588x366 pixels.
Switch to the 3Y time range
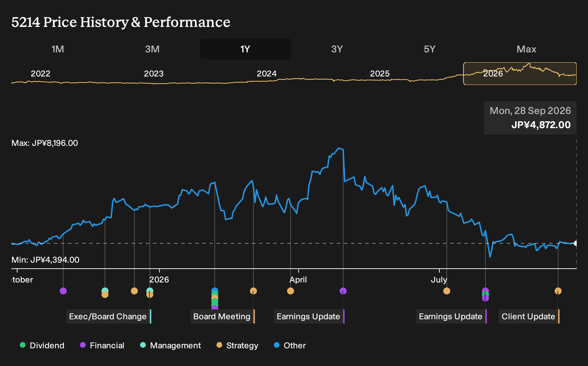(x=337, y=49)
